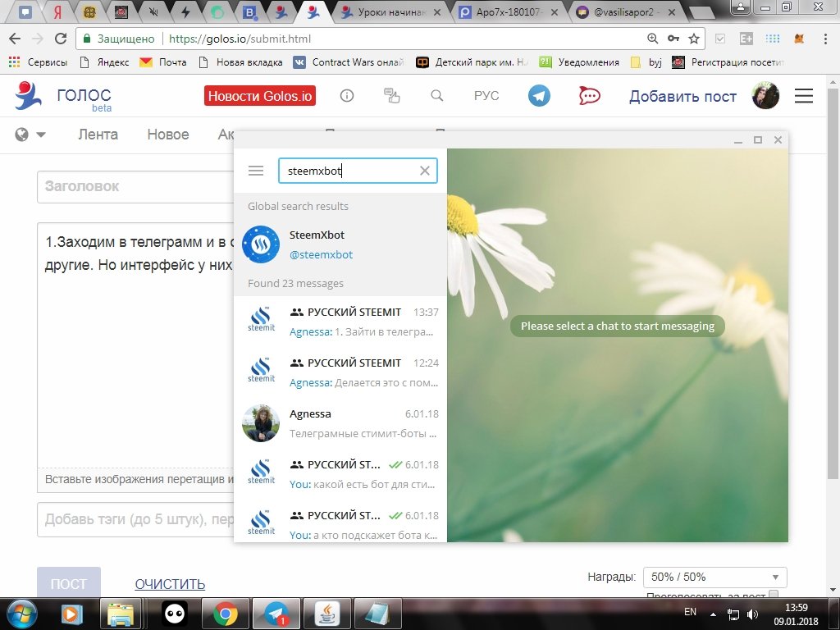The width and height of the screenshot is (840, 630).
Task: Click EN language indicator in tray
Action: [691, 612]
